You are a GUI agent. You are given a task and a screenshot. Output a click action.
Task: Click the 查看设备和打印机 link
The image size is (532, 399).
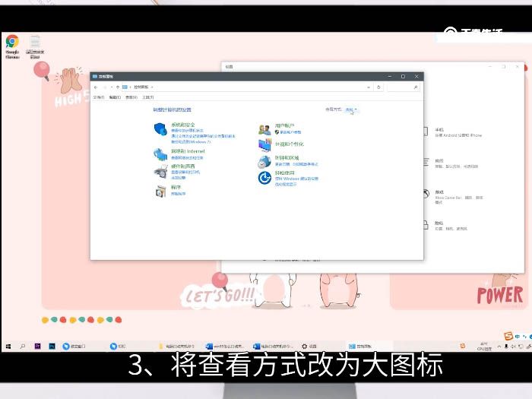185,173
